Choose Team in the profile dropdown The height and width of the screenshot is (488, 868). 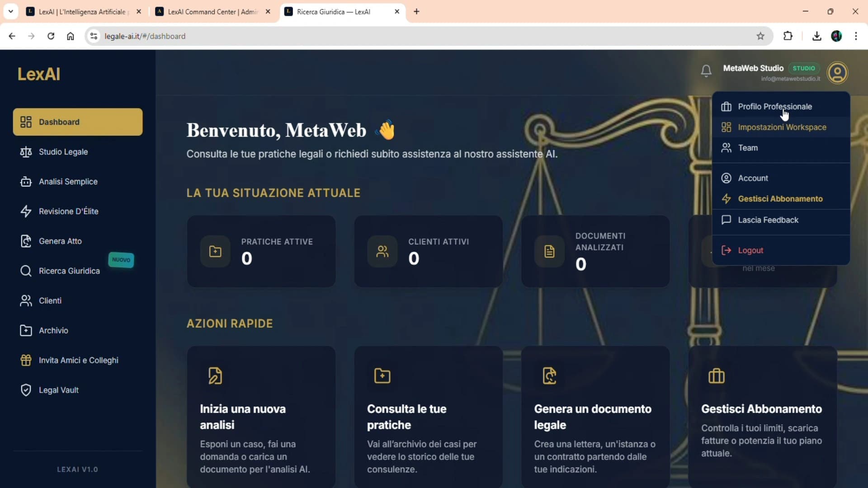(748, 148)
